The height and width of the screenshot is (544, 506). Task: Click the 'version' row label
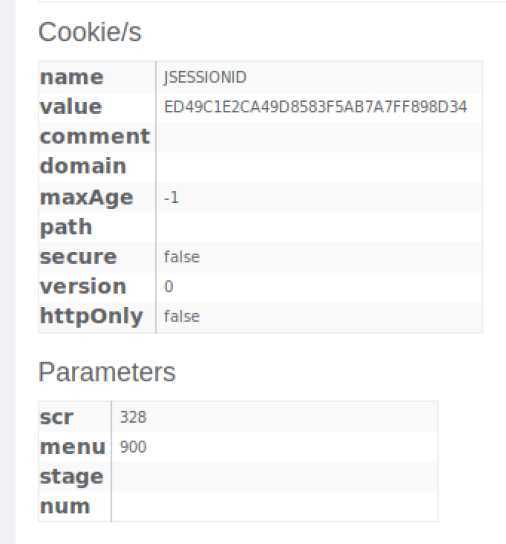pyautogui.click(x=83, y=287)
